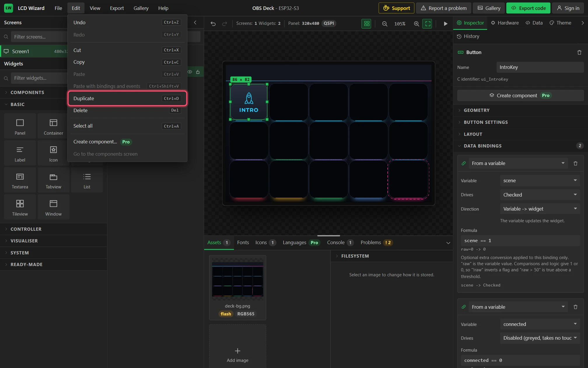Click the Export code button
The width and height of the screenshot is (588, 368).
point(528,8)
